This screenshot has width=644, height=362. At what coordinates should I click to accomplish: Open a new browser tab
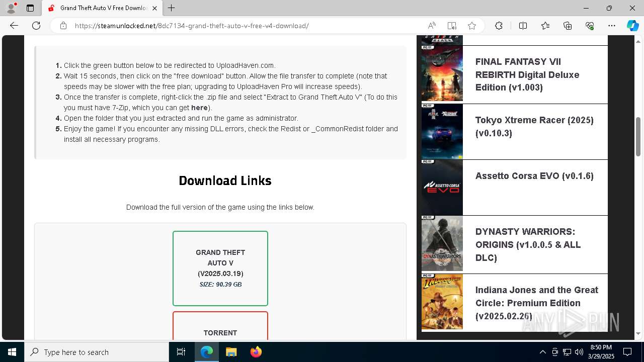click(x=172, y=8)
